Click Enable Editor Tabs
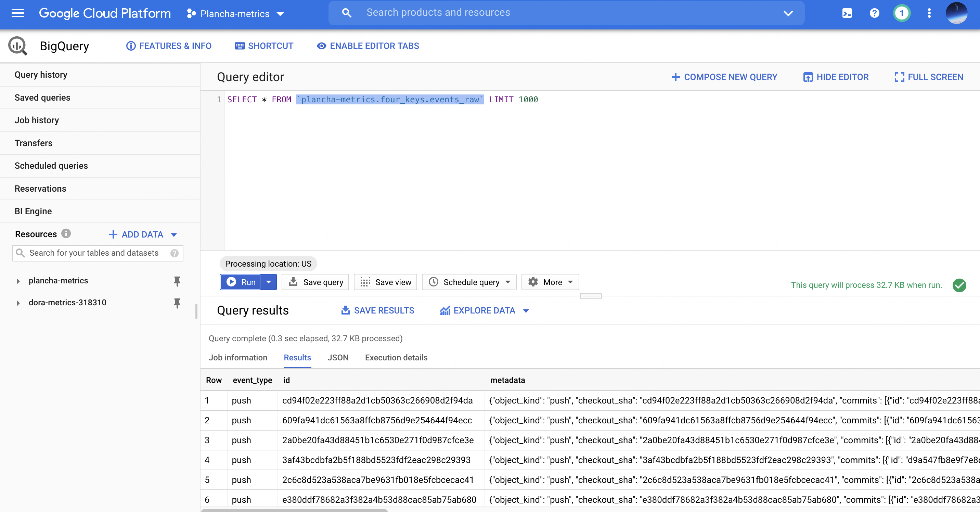Viewport: 980px width, 512px height. tap(367, 46)
